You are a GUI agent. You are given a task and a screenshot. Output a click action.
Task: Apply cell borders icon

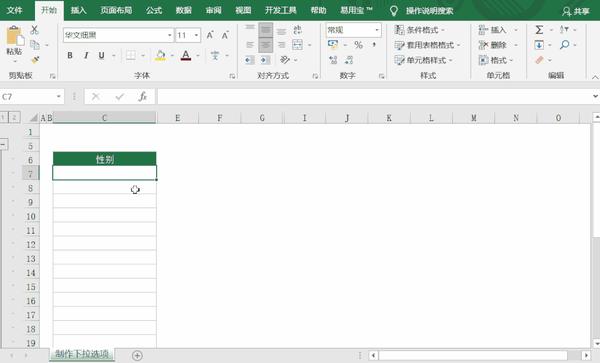tap(130, 55)
